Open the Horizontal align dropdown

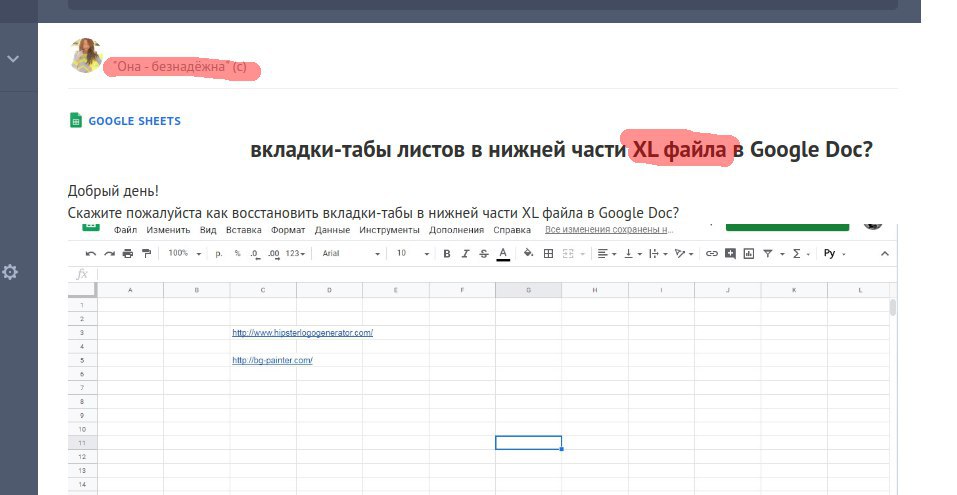(x=606, y=253)
